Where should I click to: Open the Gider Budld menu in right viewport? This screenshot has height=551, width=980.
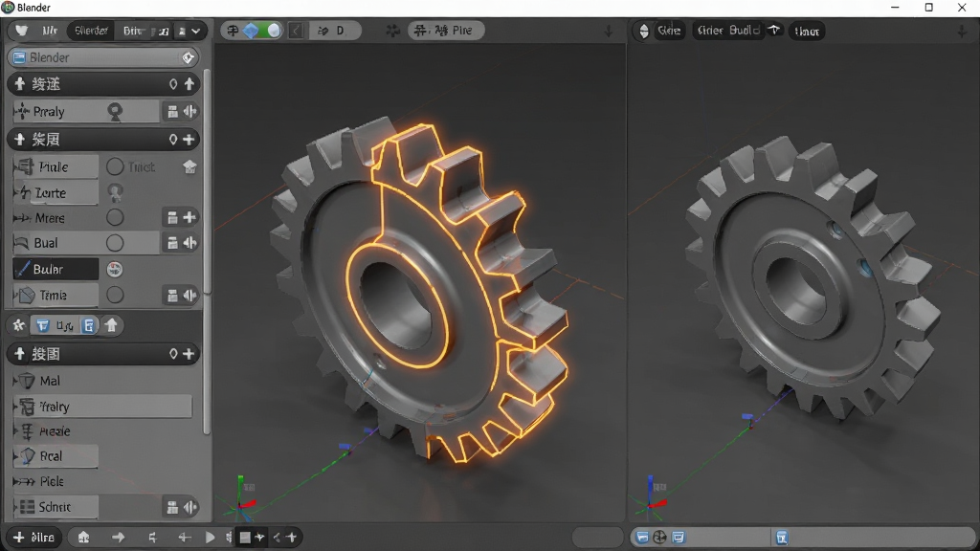click(728, 31)
